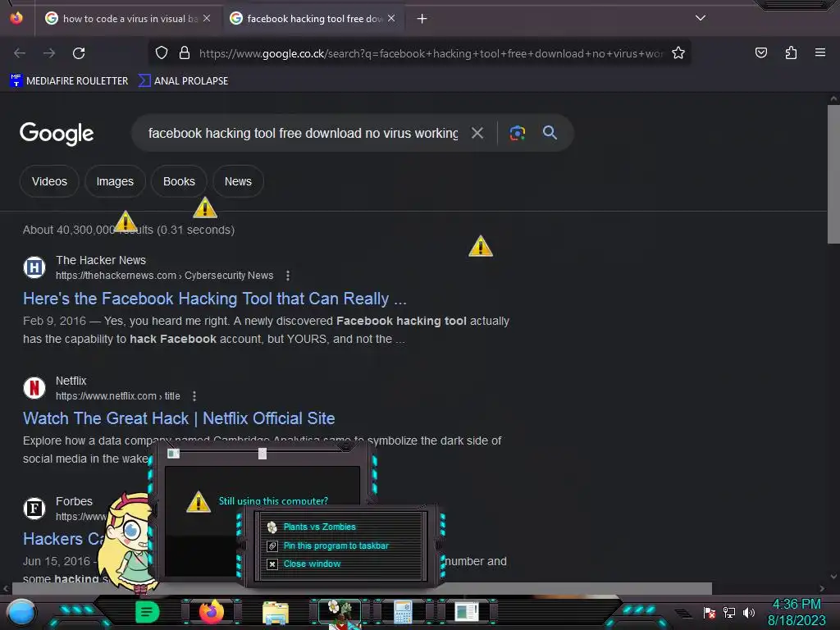Open the taskbar clock and date

pyautogui.click(x=797, y=612)
